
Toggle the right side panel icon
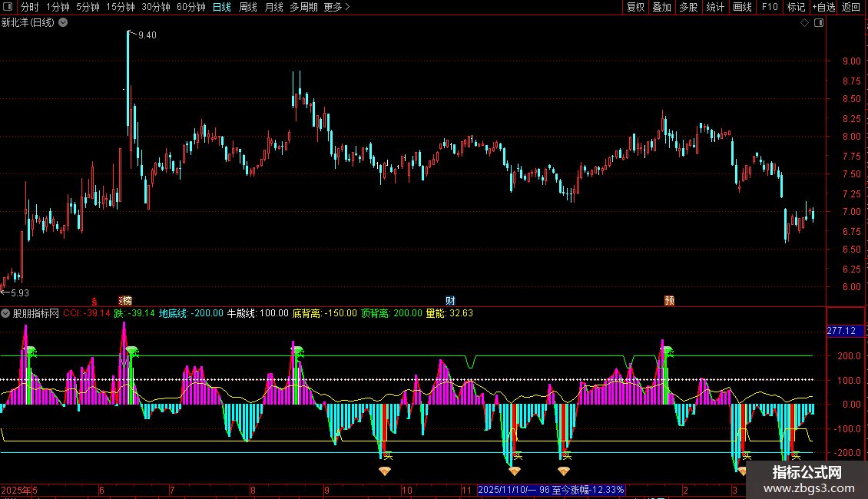(x=819, y=23)
